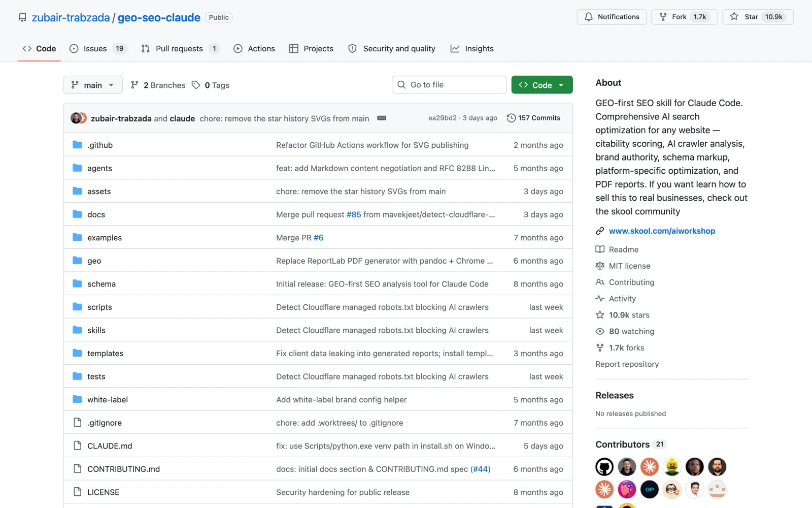Click the LICENSE file icon
This screenshot has height=508, width=812.
click(77, 492)
